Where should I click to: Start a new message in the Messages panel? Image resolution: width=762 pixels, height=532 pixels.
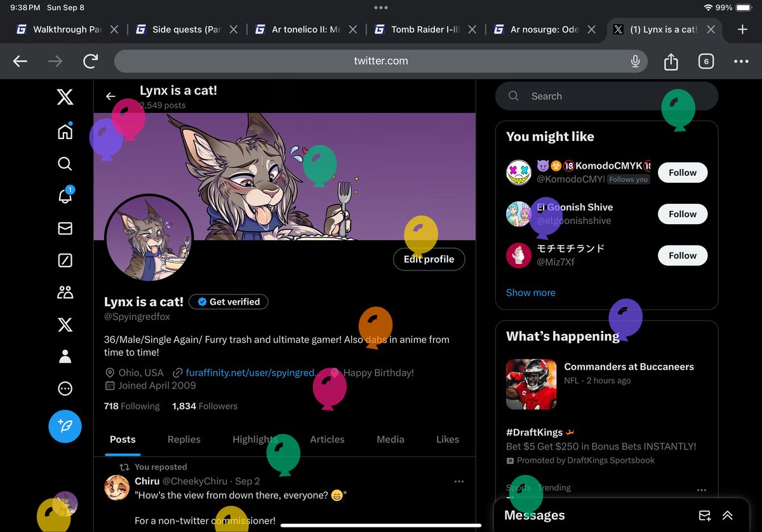pos(704,514)
